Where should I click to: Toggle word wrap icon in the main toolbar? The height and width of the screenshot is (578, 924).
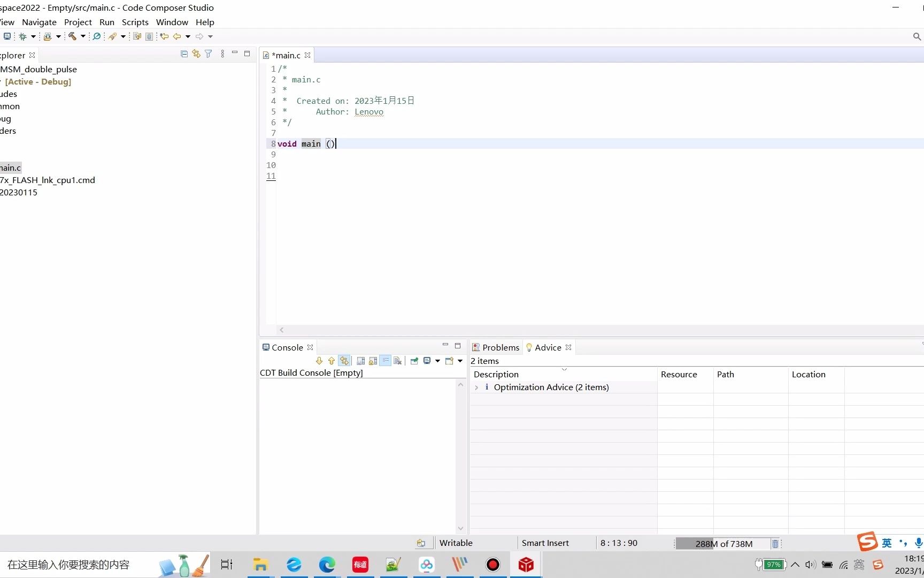[x=137, y=36]
